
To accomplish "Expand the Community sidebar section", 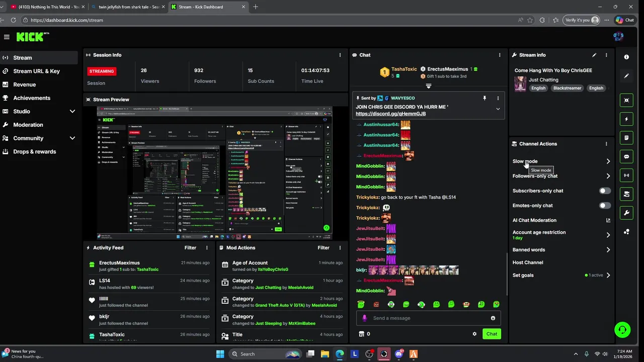I will coord(72,138).
